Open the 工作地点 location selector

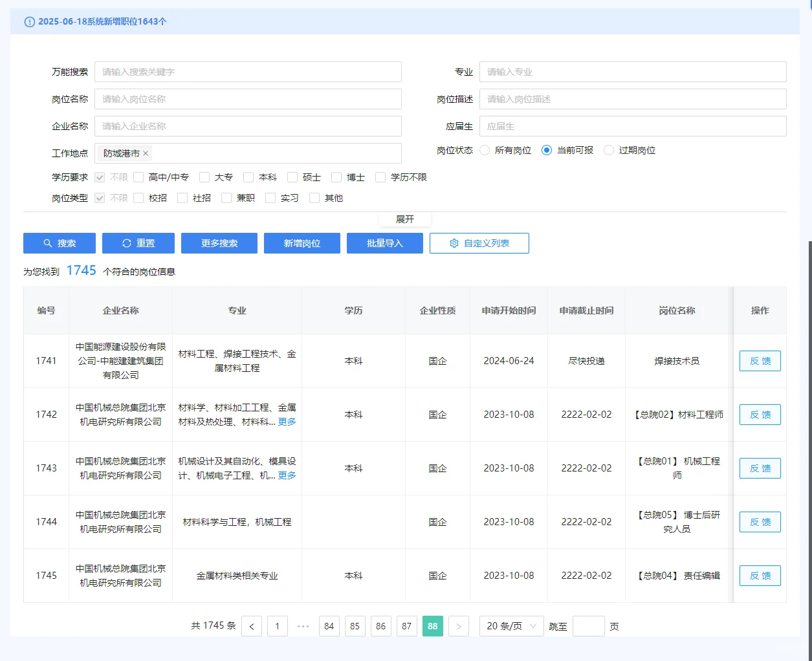coord(248,153)
